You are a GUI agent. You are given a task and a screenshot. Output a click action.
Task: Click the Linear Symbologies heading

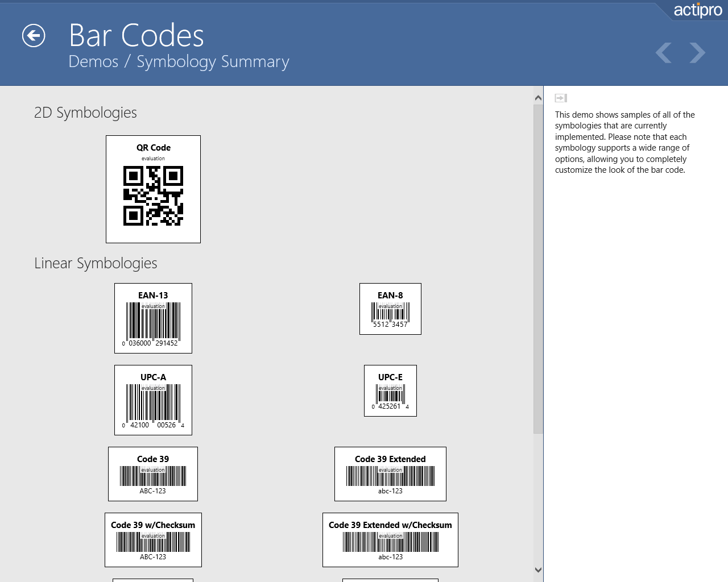96,263
